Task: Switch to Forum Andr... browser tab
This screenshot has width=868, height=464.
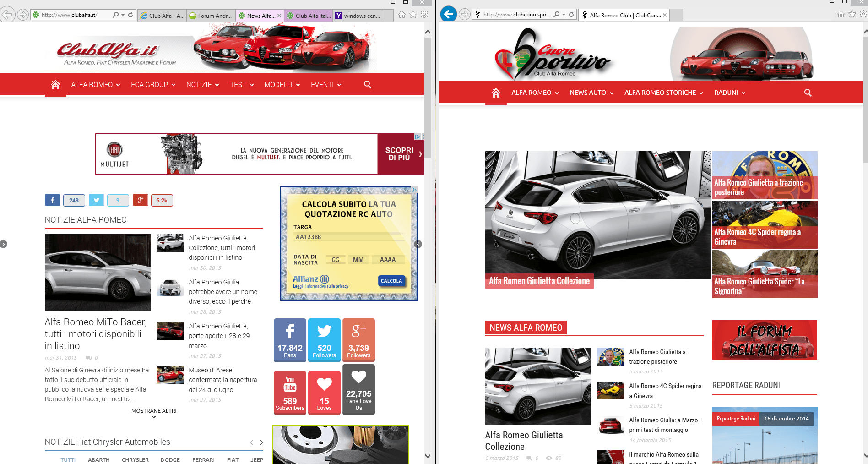Action: [211, 16]
